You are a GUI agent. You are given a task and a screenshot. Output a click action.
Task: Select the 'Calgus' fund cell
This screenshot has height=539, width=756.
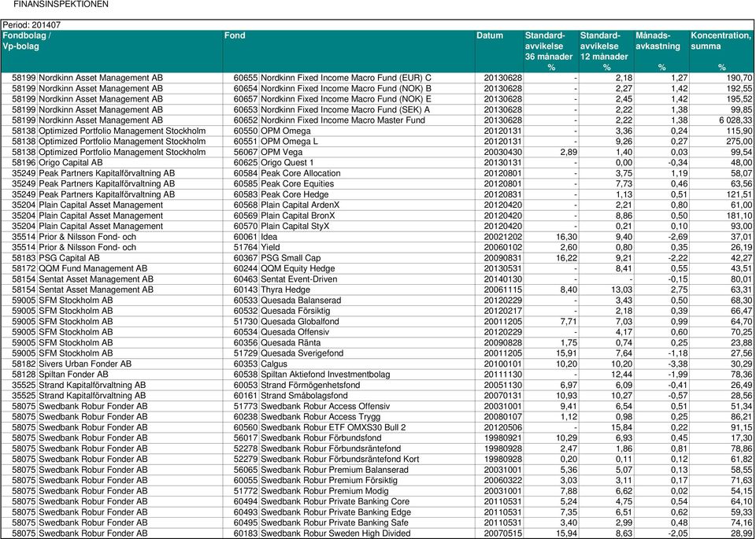[x=274, y=364]
